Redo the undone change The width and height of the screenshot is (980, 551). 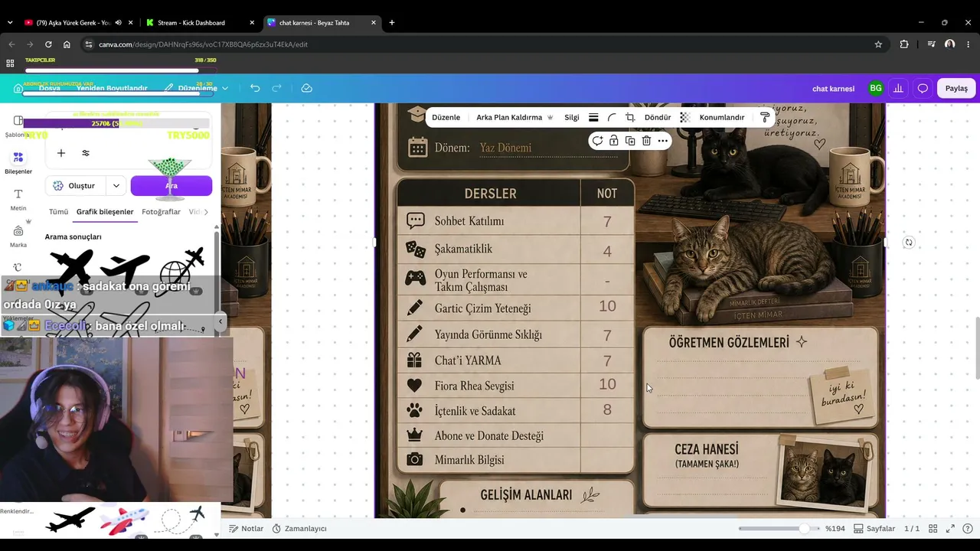coord(277,88)
